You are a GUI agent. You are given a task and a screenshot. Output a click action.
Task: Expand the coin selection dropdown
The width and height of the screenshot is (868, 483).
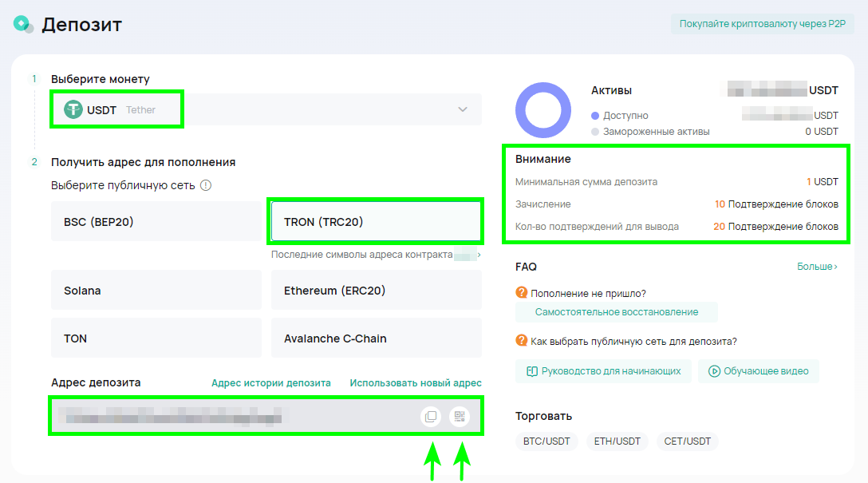[x=463, y=109]
